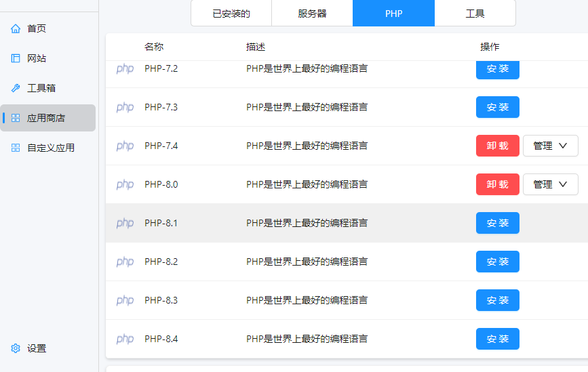The height and width of the screenshot is (372, 588).
Task: Switch to the 已安装的 tab
Action: click(x=231, y=14)
